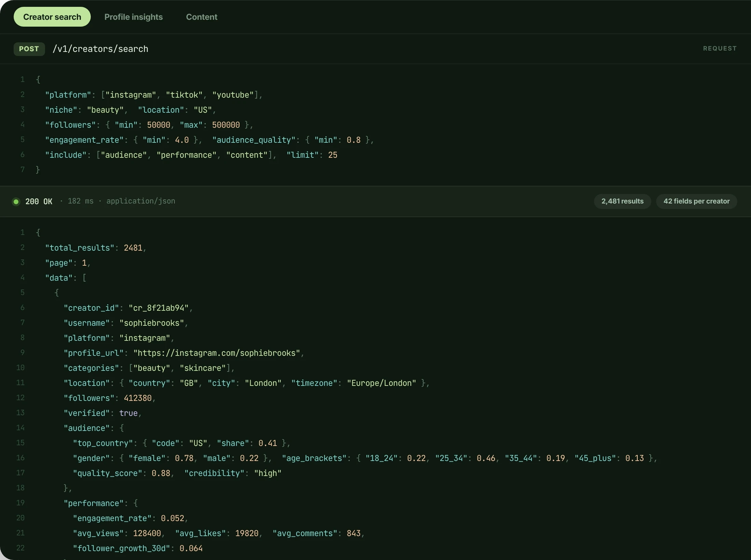The width and height of the screenshot is (751, 560).
Task: Click the city value London
Action: (263, 383)
